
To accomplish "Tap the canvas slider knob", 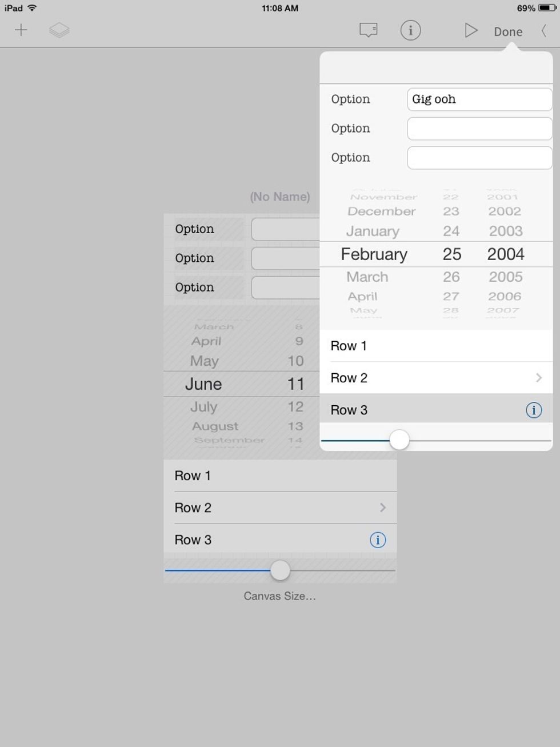I will (x=280, y=570).
